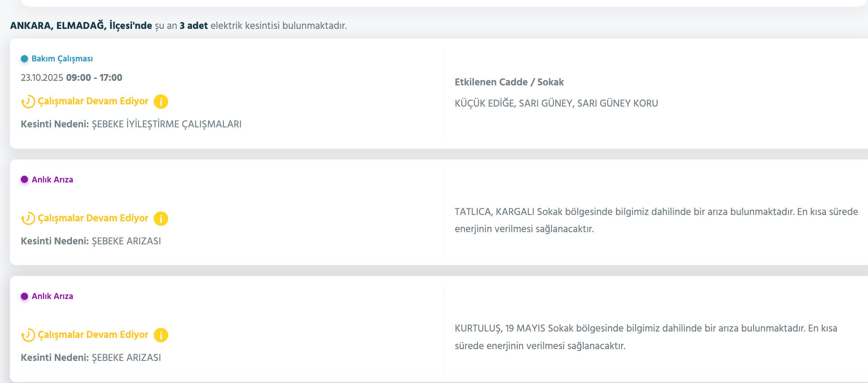Select the clock icon in the TATLICA outage card
Screen dimensions: 868x383
(27, 218)
